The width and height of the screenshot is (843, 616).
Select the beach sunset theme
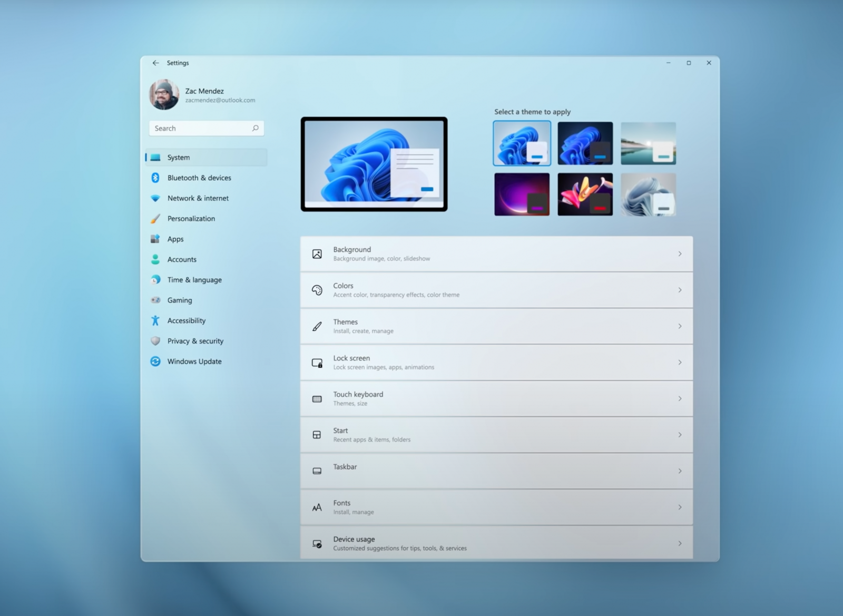coord(648,143)
